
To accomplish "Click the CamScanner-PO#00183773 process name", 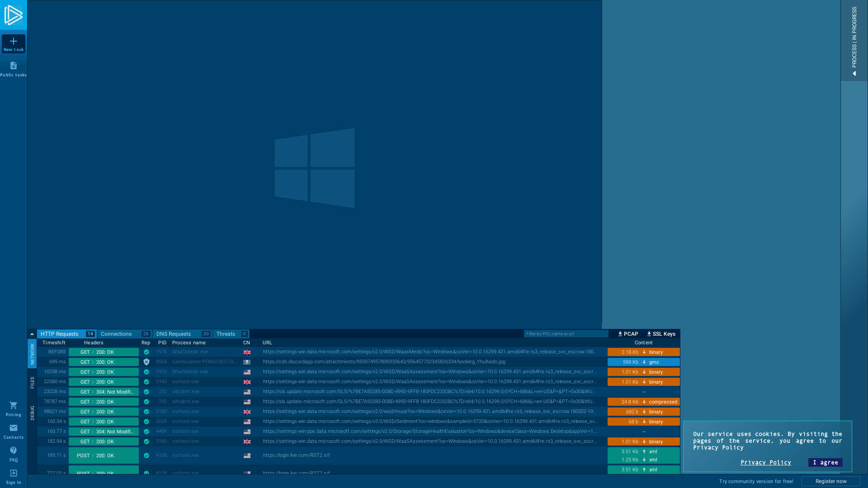I will (204, 362).
